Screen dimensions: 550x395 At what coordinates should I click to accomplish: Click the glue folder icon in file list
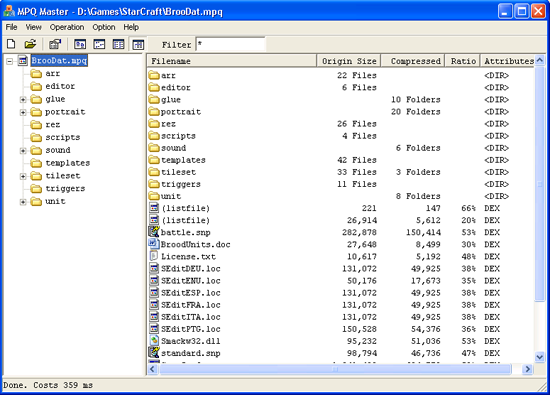click(154, 99)
